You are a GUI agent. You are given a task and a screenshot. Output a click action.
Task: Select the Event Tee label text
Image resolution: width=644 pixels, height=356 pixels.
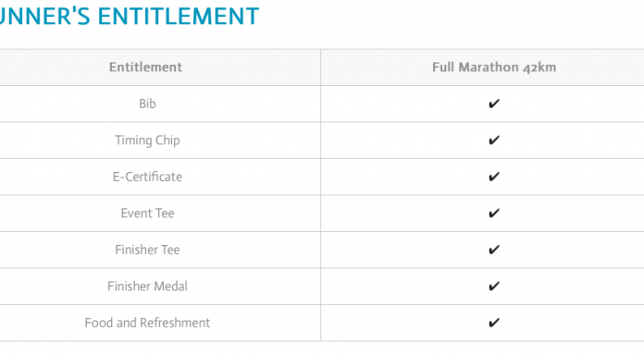[147, 213]
